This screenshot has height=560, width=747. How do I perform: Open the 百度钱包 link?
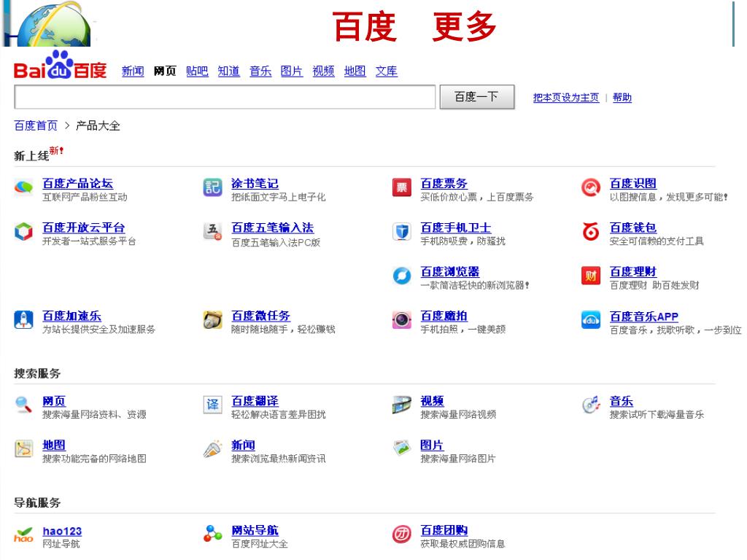click(x=633, y=227)
